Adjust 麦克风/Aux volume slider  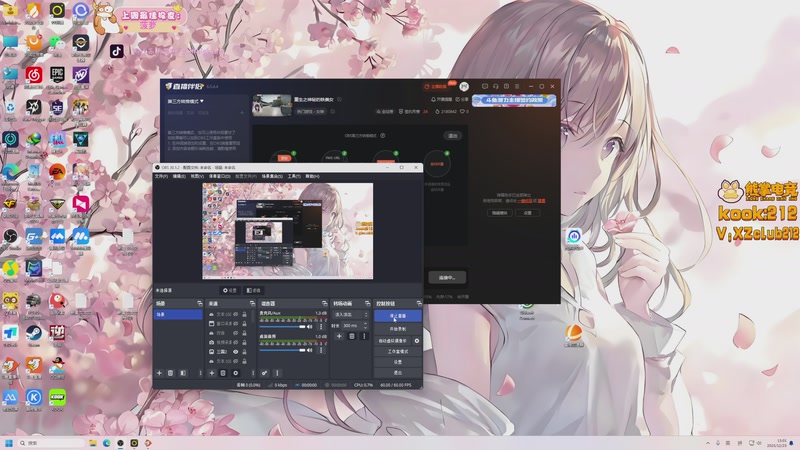(x=282, y=327)
